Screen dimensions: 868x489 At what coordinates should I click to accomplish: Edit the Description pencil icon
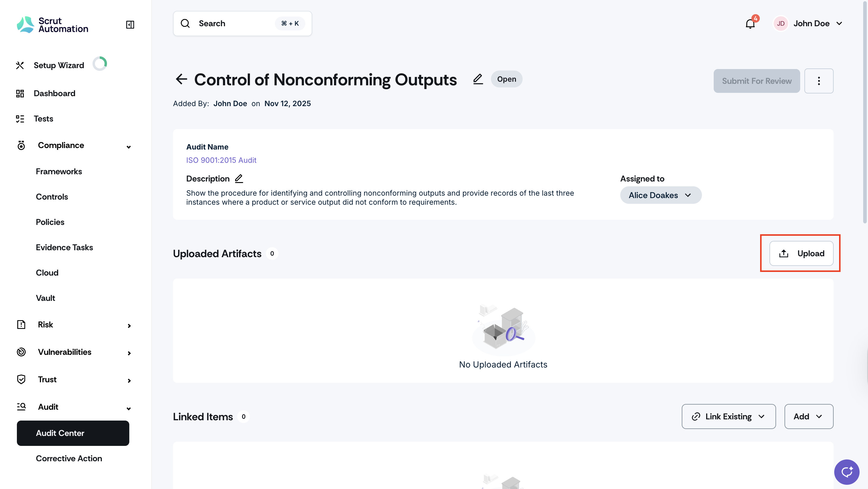click(239, 178)
